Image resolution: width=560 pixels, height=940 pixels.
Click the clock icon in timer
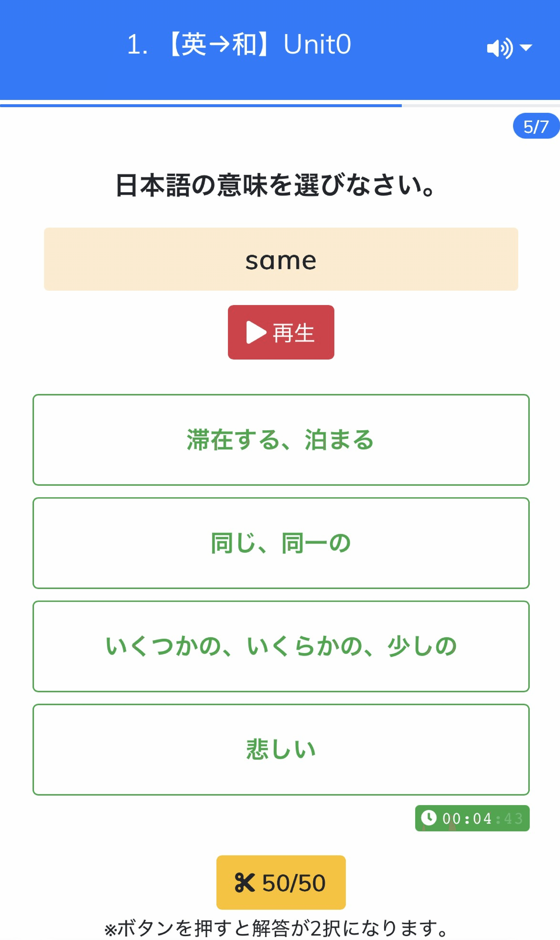click(429, 818)
